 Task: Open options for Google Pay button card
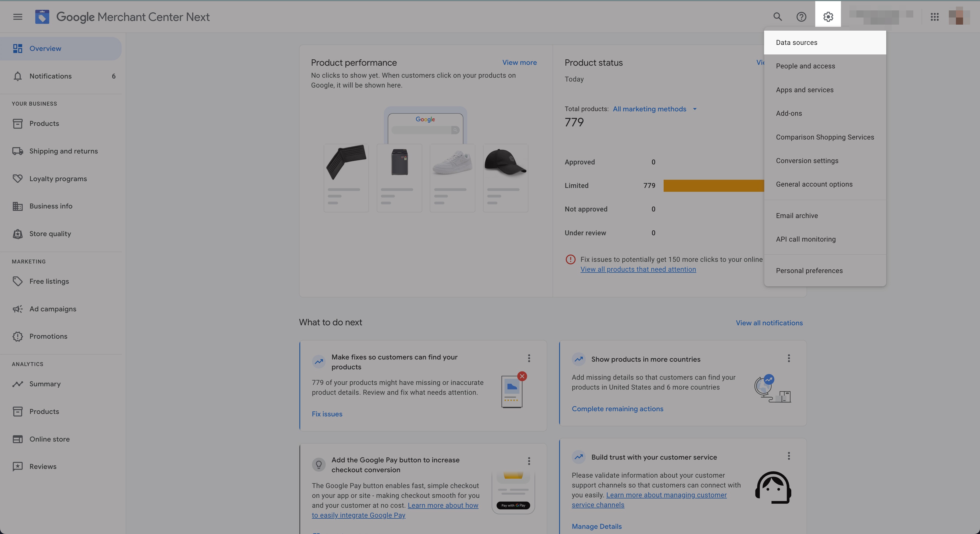pyautogui.click(x=529, y=461)
